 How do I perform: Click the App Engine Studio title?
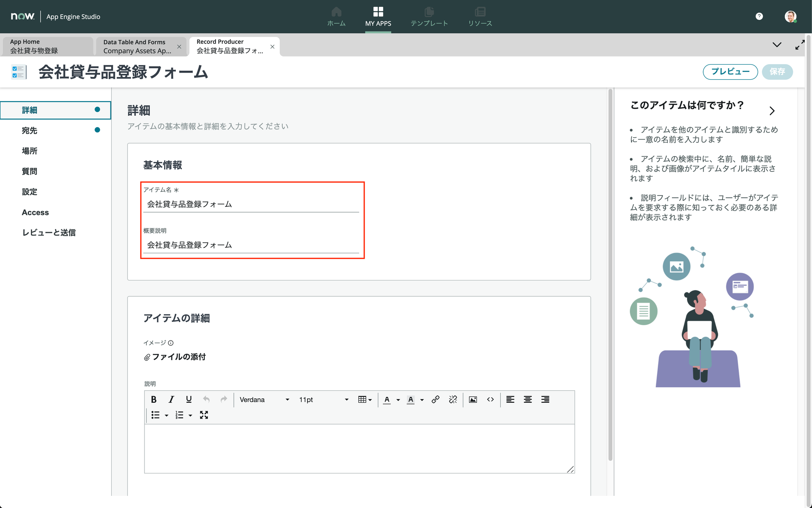pyautogui.click(x=73, y=17)
